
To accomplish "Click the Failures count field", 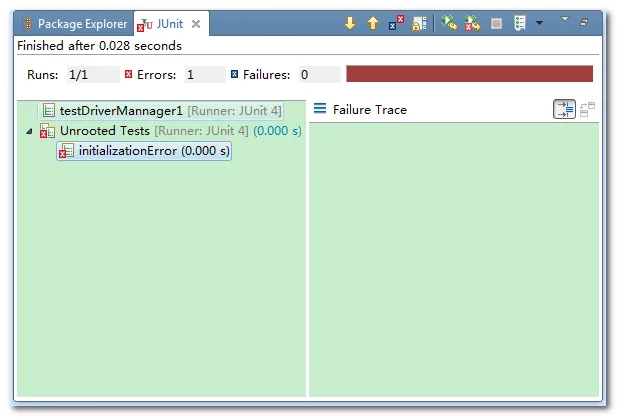I will 320,74.
